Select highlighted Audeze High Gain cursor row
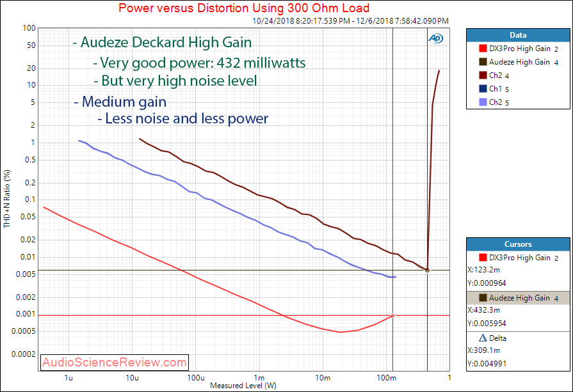 click(x=518, y=298)
